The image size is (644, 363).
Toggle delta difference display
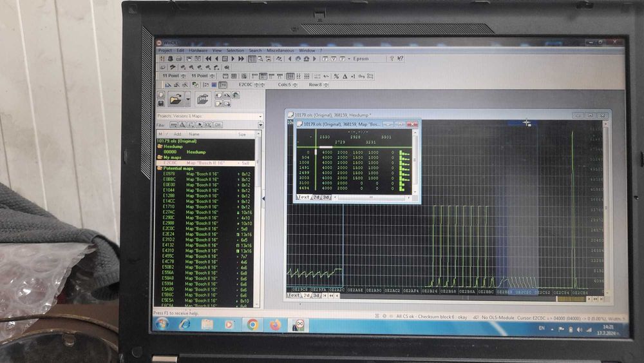coord(345,76)
